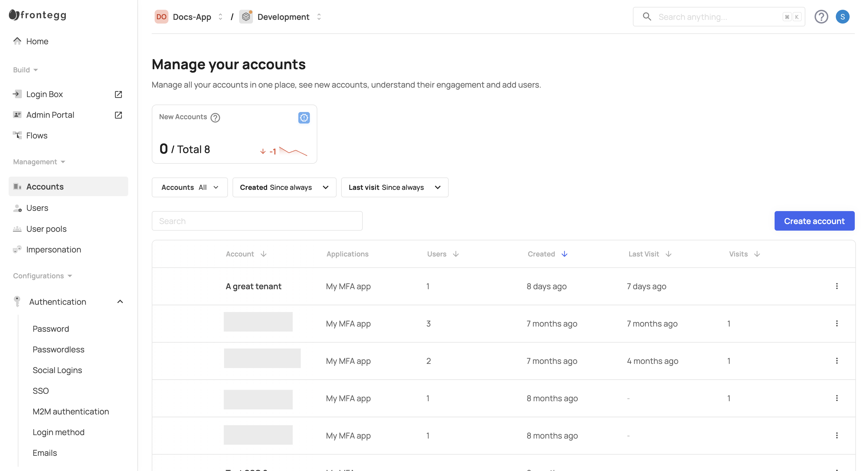Open the Accounts All filter dropdown

click(190, 187)
